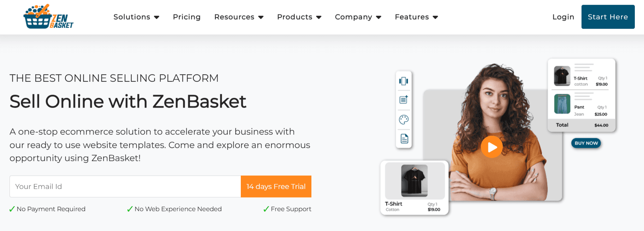Open the Company dropdown arrow
Viewport: 644px width, 231px height.
point(379,17)
